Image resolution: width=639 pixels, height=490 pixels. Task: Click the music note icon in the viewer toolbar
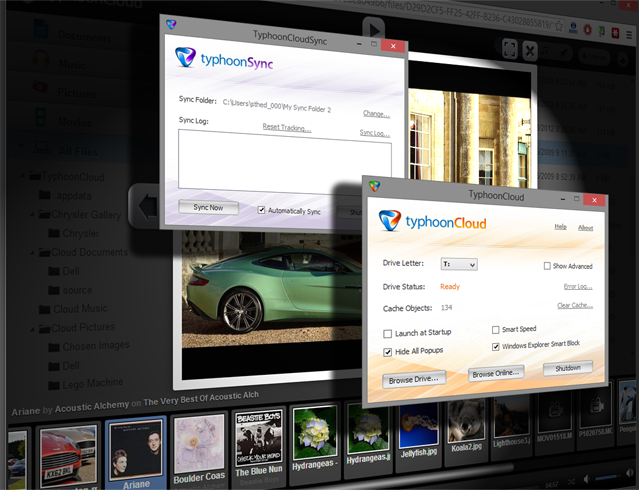[545, 51]
